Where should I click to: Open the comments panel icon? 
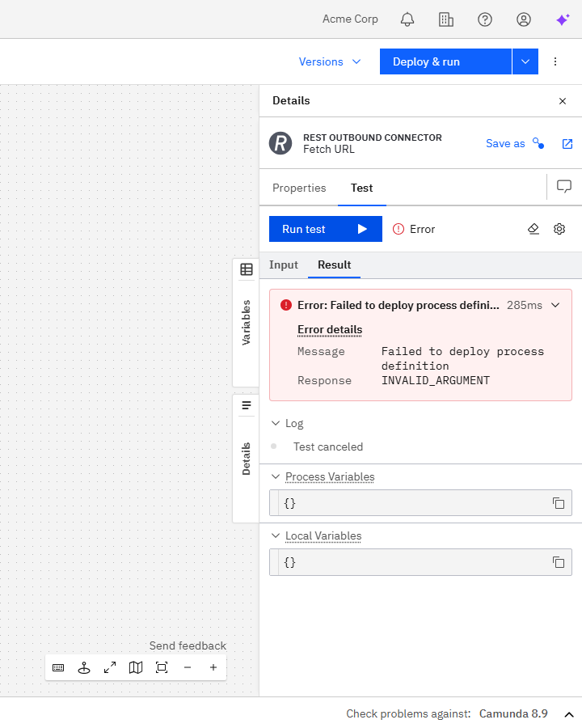563,187
